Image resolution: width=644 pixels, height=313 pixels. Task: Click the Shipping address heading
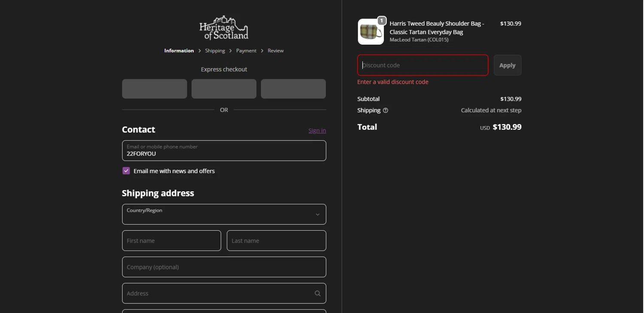(158, 193)
